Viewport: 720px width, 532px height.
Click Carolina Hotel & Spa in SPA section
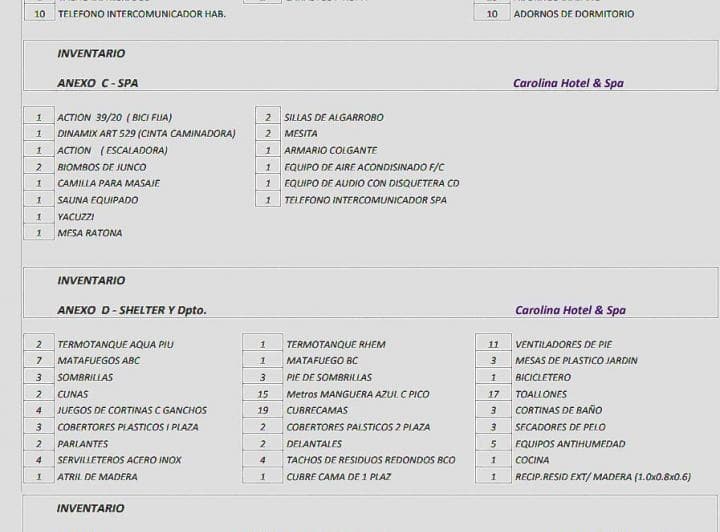point(567,83)
